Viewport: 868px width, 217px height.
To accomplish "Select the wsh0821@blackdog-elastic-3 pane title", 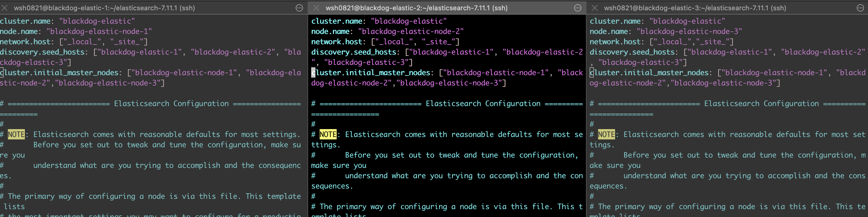I will 695,8.
